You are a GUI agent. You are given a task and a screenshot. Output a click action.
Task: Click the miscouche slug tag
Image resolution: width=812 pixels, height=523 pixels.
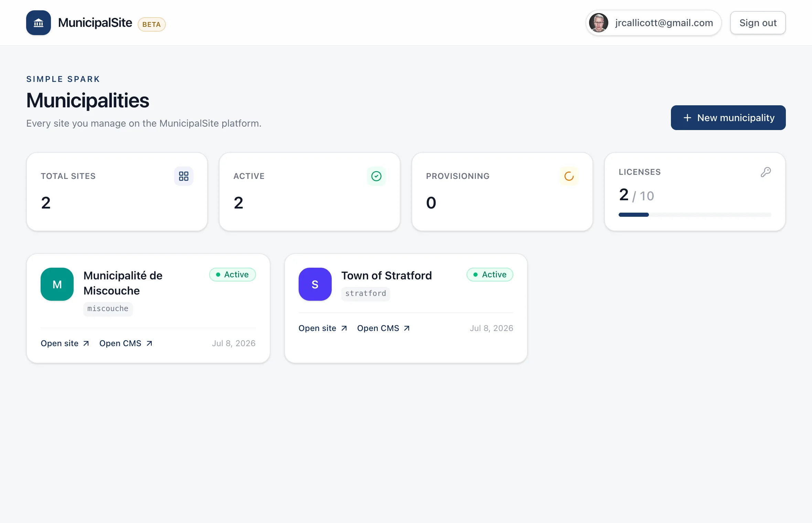point(108,309)
